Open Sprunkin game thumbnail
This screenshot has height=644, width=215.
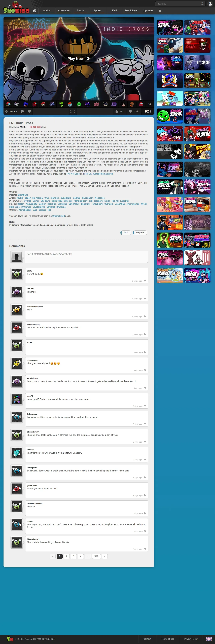click(x=170, y=98)
